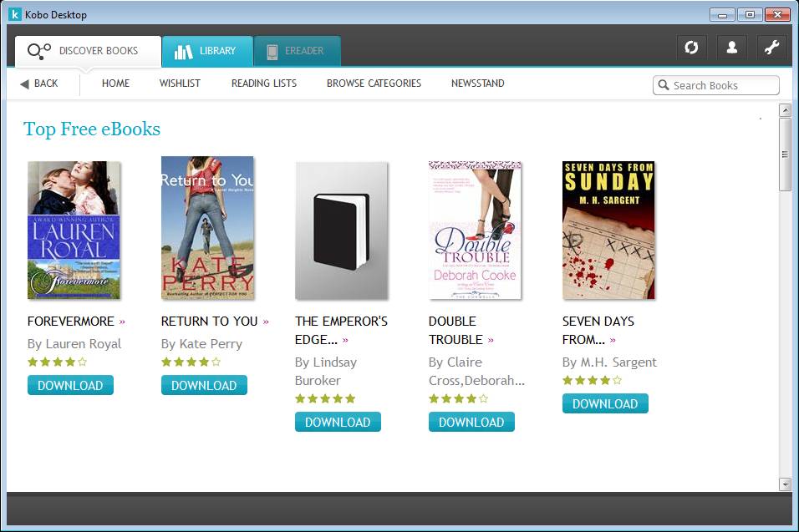Image resolution: width=799 pixels, height=532 pixels.
Task: Download Forevermore
Action: (x=70, y=385)
